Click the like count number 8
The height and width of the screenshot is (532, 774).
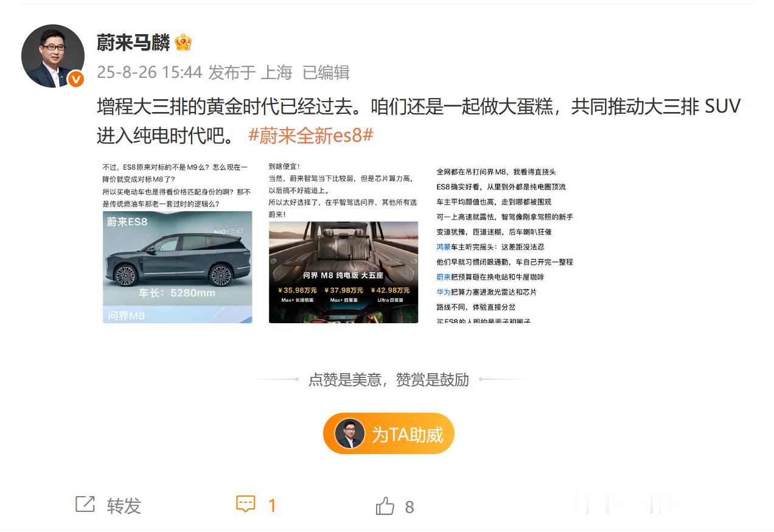click(x=410, y=507)
